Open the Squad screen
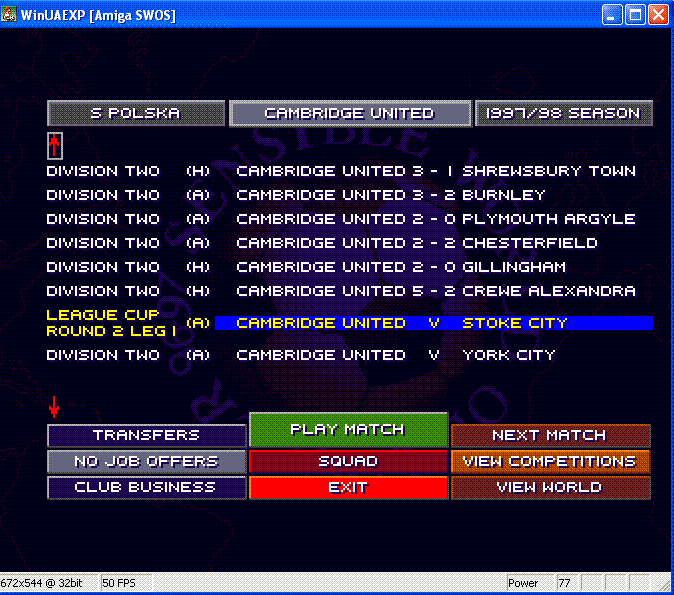Image resolution: width=674 pixels, height=595 pixels. 348,462
